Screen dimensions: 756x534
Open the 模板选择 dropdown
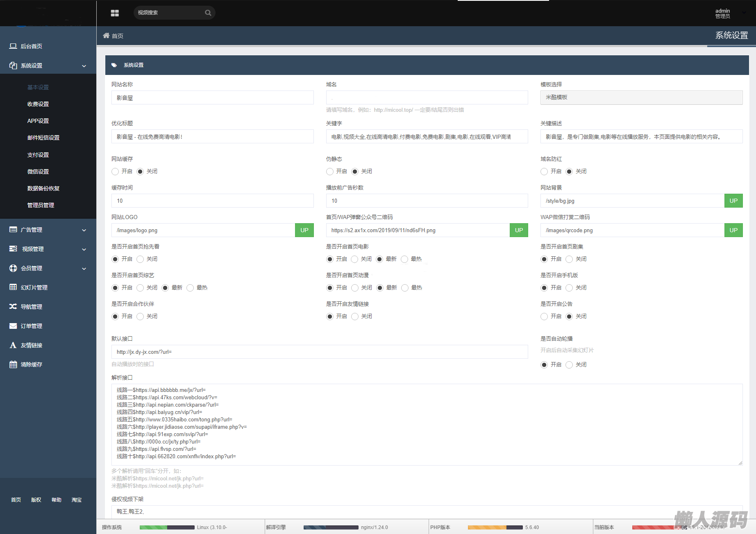coord(641,97)
